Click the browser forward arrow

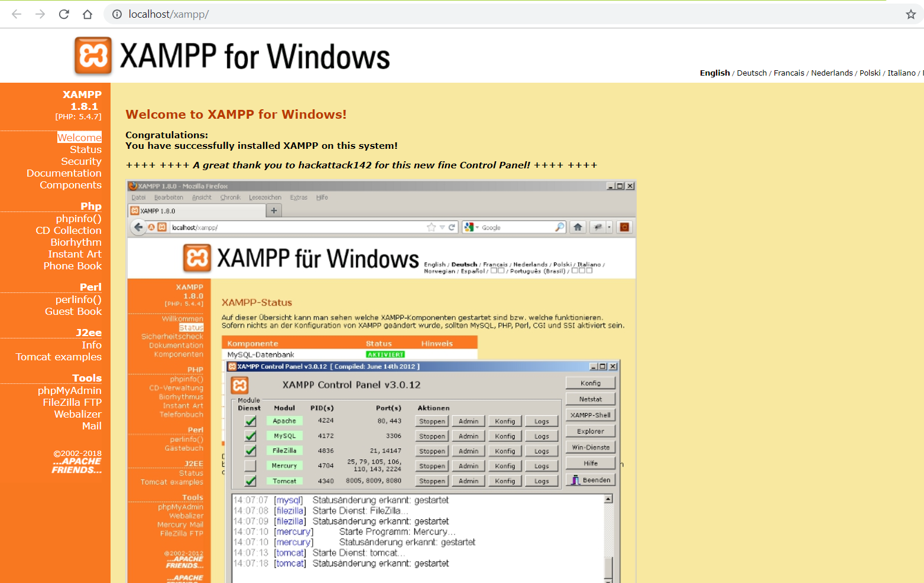coord(39,14)
